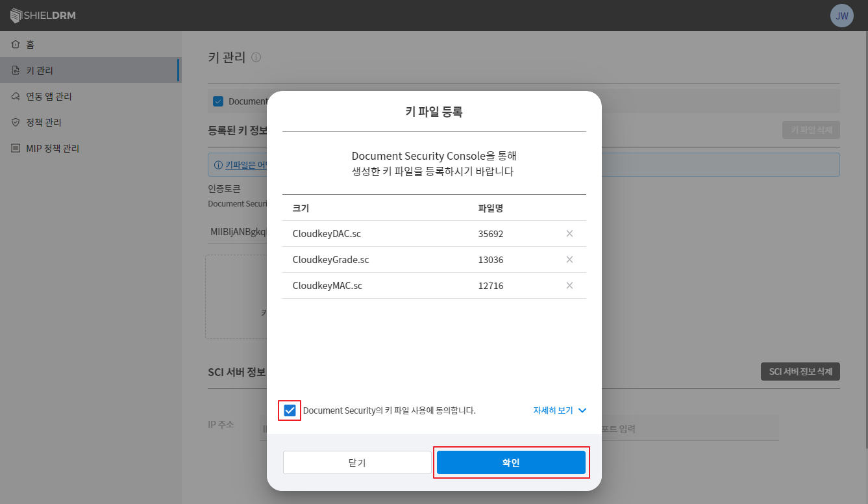The width and height of the screenshot is (868, 504).
Task: Remove CloudkeyGrade.sc with its X icon
Action: click(x=569, y=259)
